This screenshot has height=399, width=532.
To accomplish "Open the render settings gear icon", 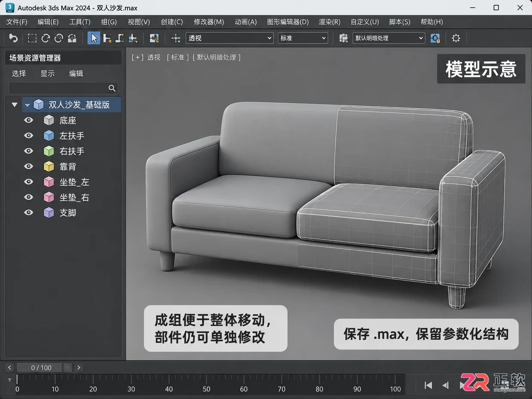I will pyautogui.click(x=456, y=38).
